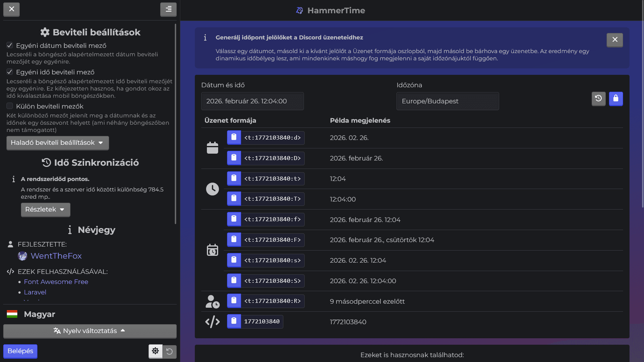
Task: Reset the date to the current time
Action: pyautogui.click(x=599, y=99)
